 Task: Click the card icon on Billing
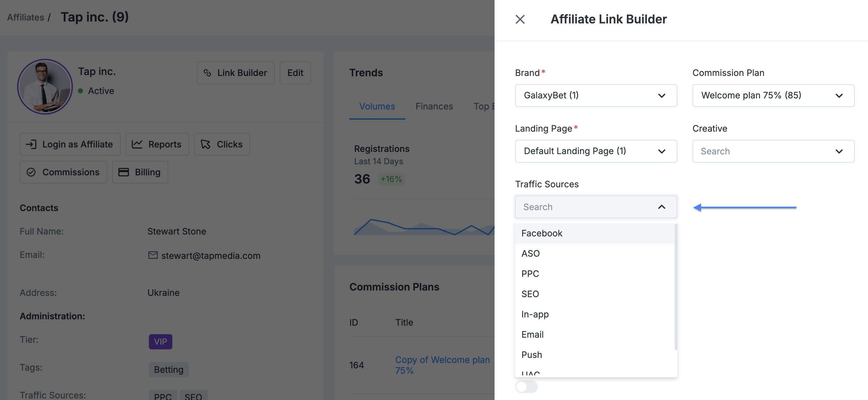[123, 172]
